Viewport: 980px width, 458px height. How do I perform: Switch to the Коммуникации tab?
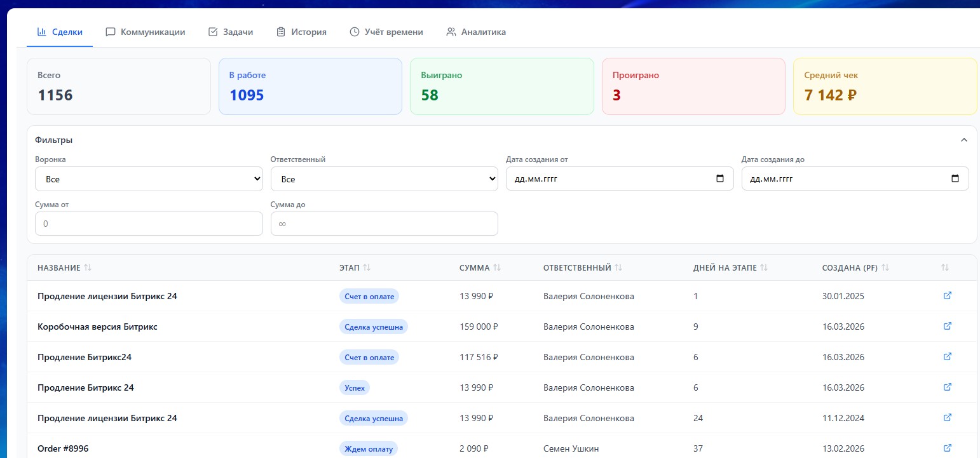click(x=146, y=31)
